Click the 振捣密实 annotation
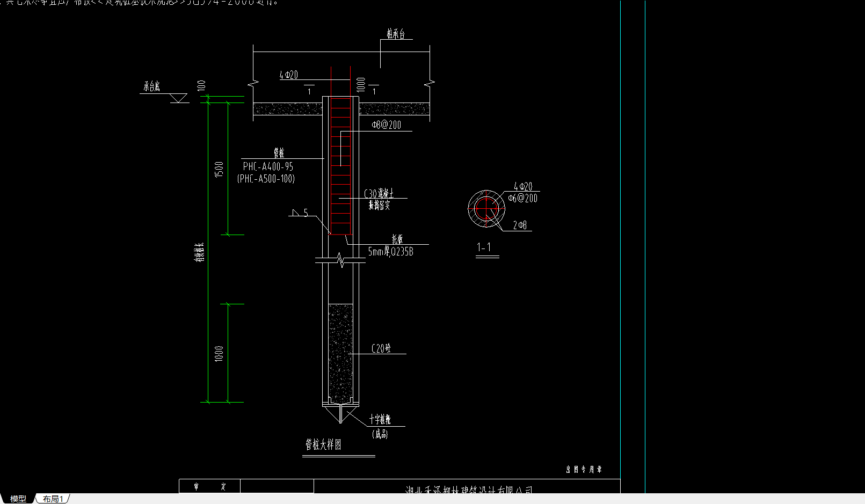Screen dimensions: 865x504 379,205
